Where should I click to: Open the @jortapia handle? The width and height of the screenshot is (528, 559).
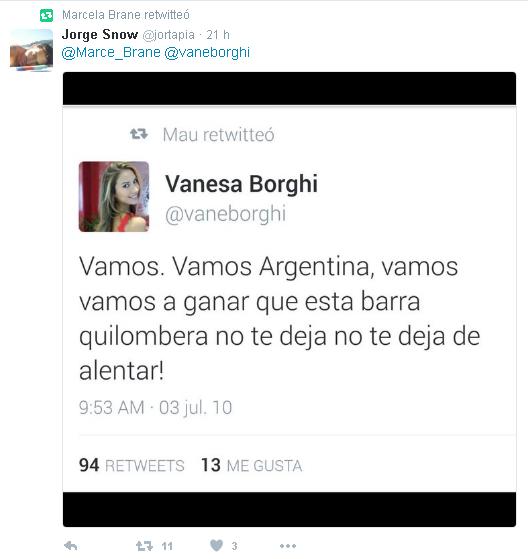point(169,35)
